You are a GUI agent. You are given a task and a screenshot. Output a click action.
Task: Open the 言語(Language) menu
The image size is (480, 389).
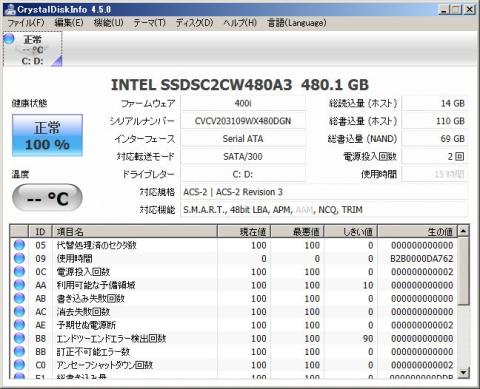click(297, 23)
